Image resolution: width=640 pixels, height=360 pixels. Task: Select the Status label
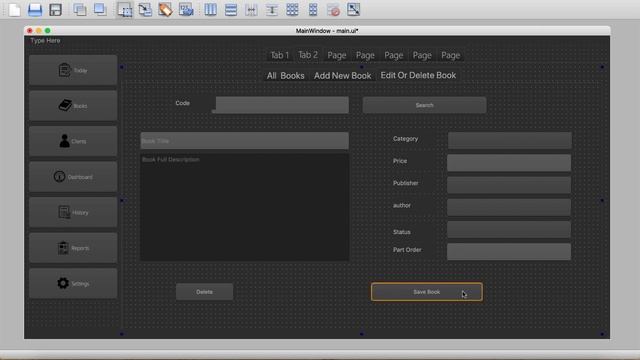pos(402,232)
